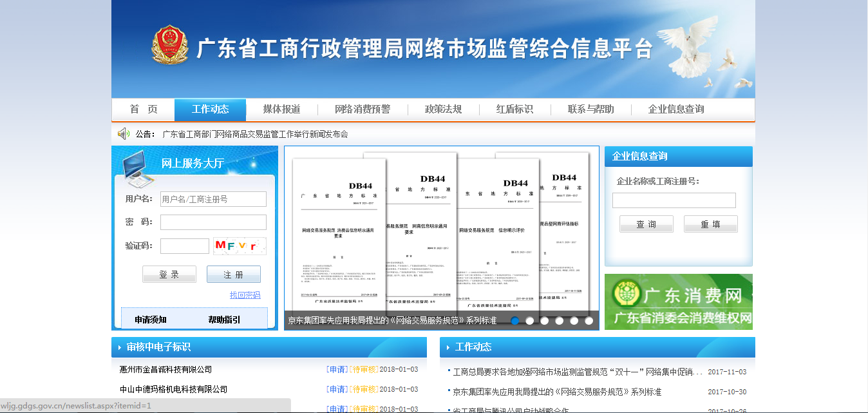The image size is (868, 413).
Task: Select the fifth carousel dot
Action: 574,320
